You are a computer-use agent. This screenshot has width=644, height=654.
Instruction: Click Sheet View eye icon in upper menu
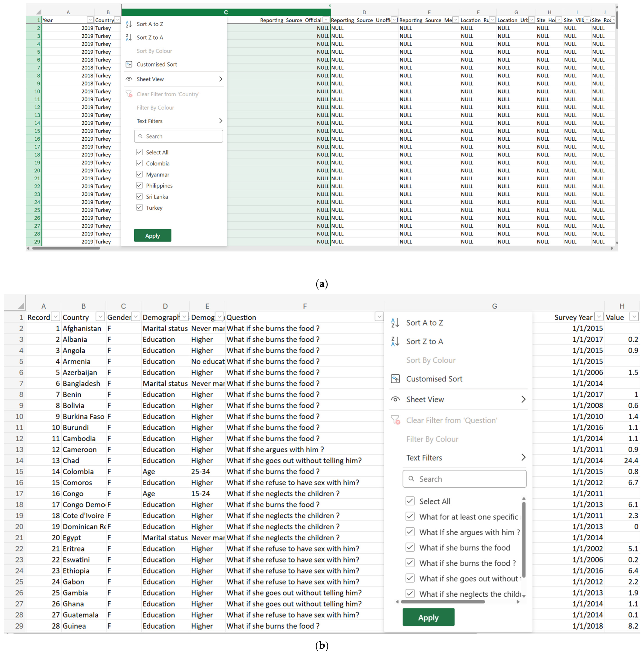129,79
